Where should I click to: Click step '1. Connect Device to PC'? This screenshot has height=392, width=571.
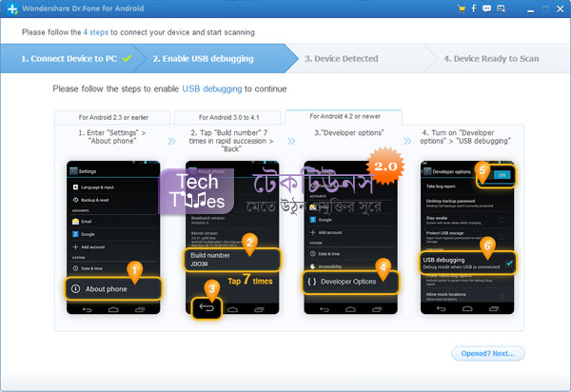click(69, 59)
